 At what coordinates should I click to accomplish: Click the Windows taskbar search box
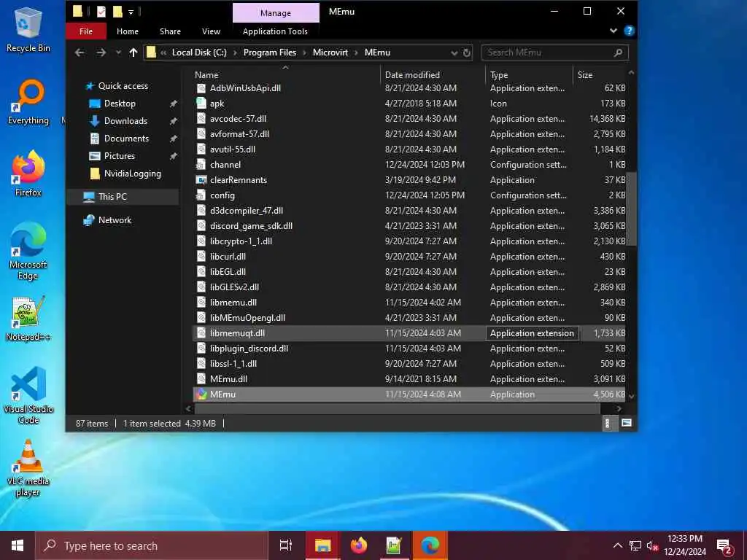[152, 545]
